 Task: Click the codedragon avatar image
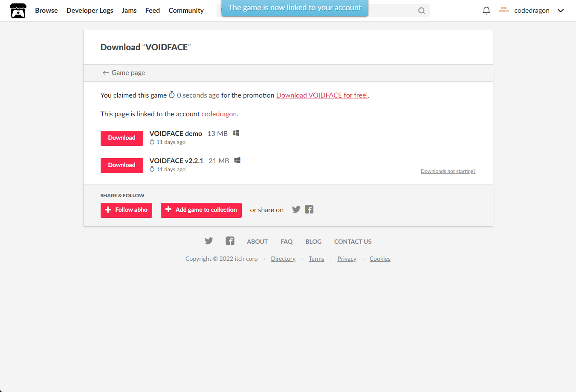pos(504,10)
